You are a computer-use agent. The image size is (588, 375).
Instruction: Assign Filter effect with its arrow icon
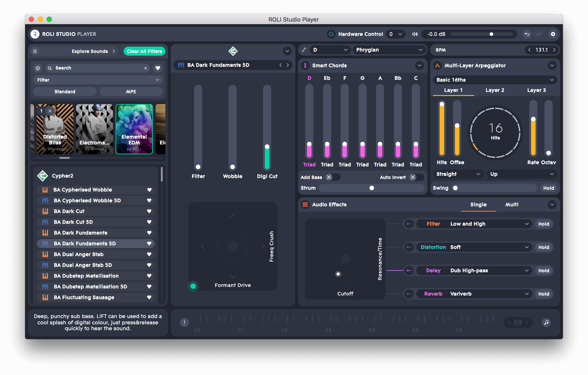point(409,224)
